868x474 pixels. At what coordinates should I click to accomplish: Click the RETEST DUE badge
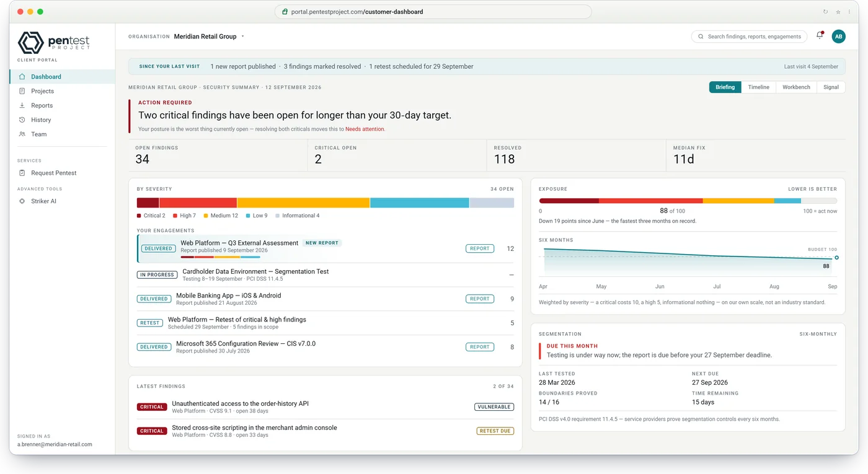pos(495,431)
